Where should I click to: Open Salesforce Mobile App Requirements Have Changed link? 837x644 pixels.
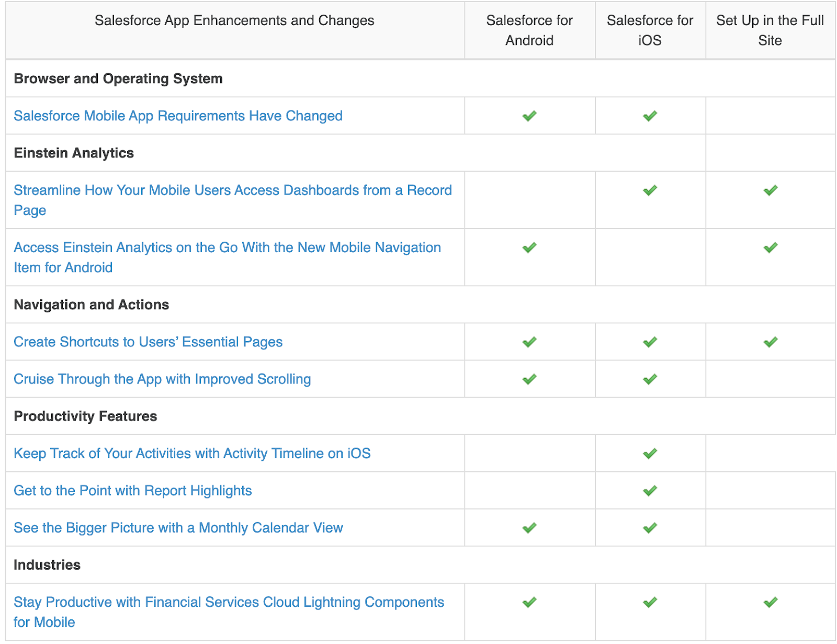point(178,116)
